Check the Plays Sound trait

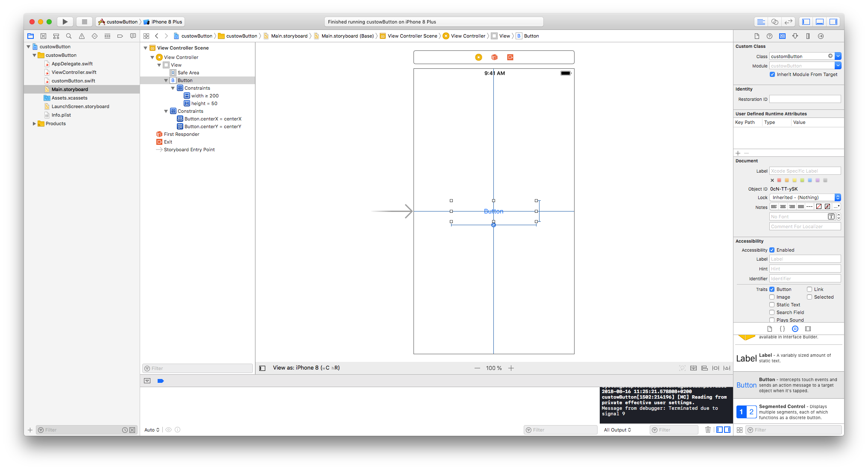pos(772,320)
